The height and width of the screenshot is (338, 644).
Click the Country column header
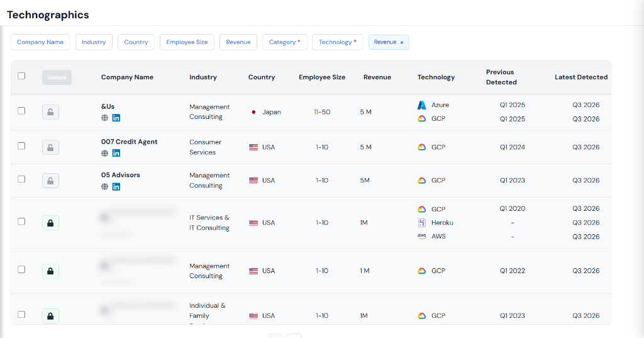pos(262,77)
